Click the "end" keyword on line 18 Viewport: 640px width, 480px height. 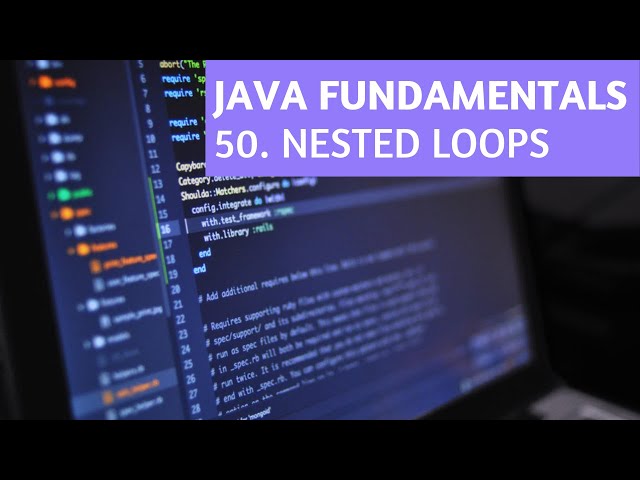point(205,253)
